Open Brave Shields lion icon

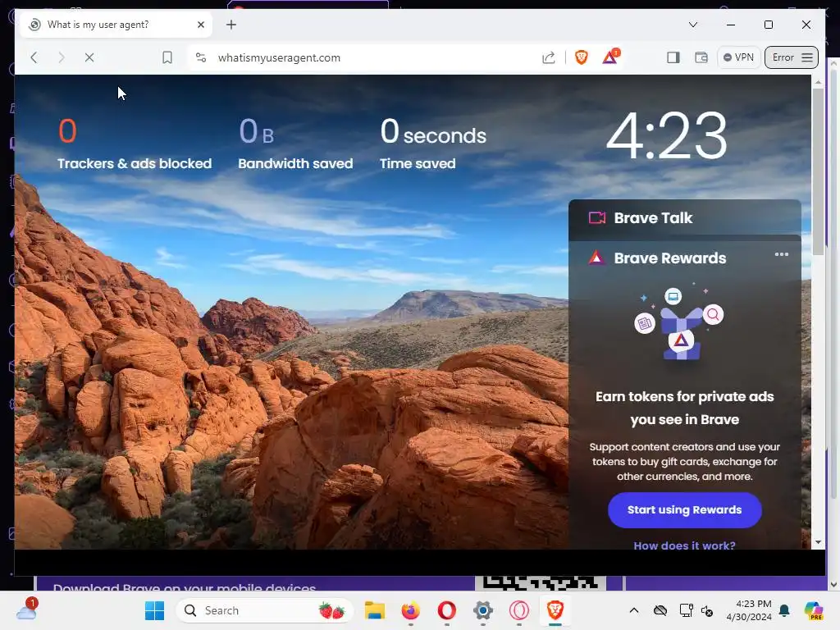click(582, 57)
